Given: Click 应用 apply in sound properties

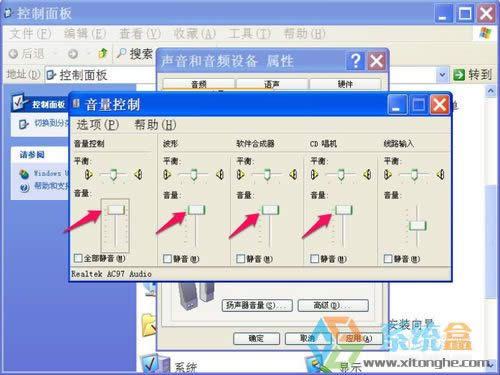Looking at the screenshot, I should 359,339.
